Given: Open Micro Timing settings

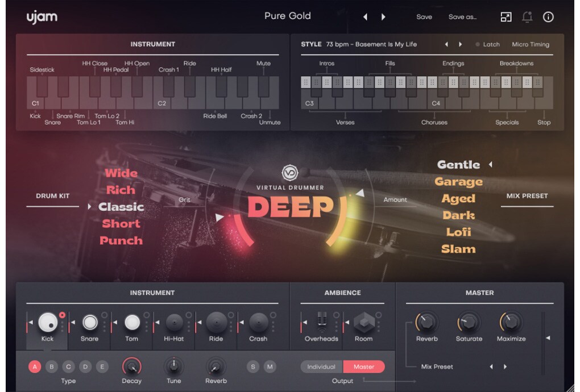Looking at the screenshot, I should coord(531,44).
